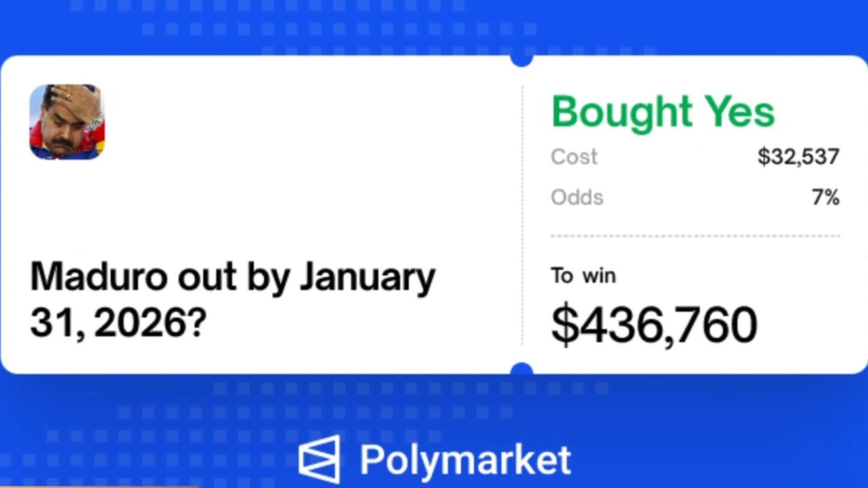Click the green word 'Bought'
The image size is (868, 488).
(x=621, y=112)
